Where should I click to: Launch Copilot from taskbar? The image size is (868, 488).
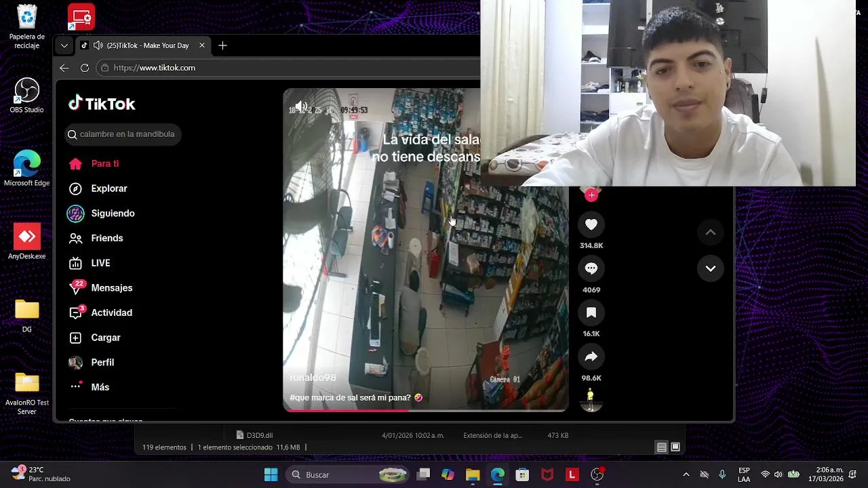tap(448, 474)
